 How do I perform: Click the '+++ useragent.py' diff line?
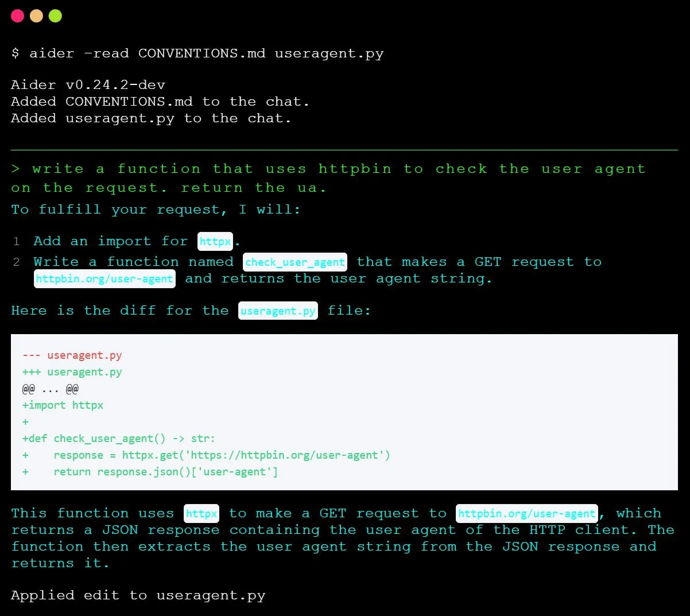pyautogui.click(x=72, y=372)
